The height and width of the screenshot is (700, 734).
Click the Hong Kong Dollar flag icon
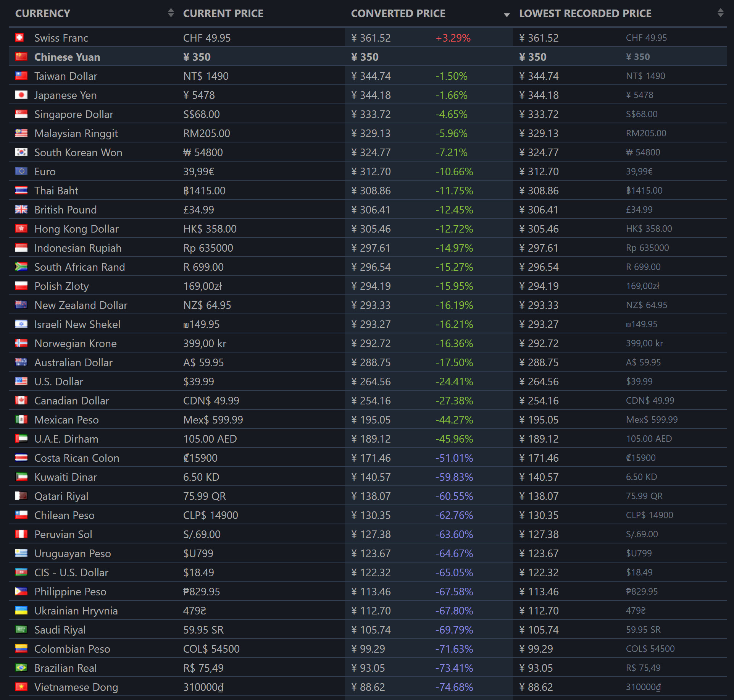click(21, 228)
